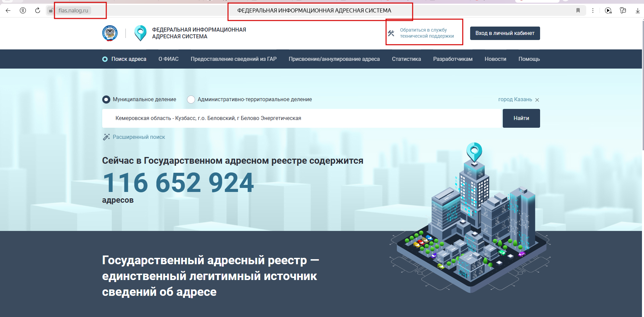This screenshot has width=644, height=317.
Task: Click the fias.nalog.ru address bar
Action: click(73, 10)
